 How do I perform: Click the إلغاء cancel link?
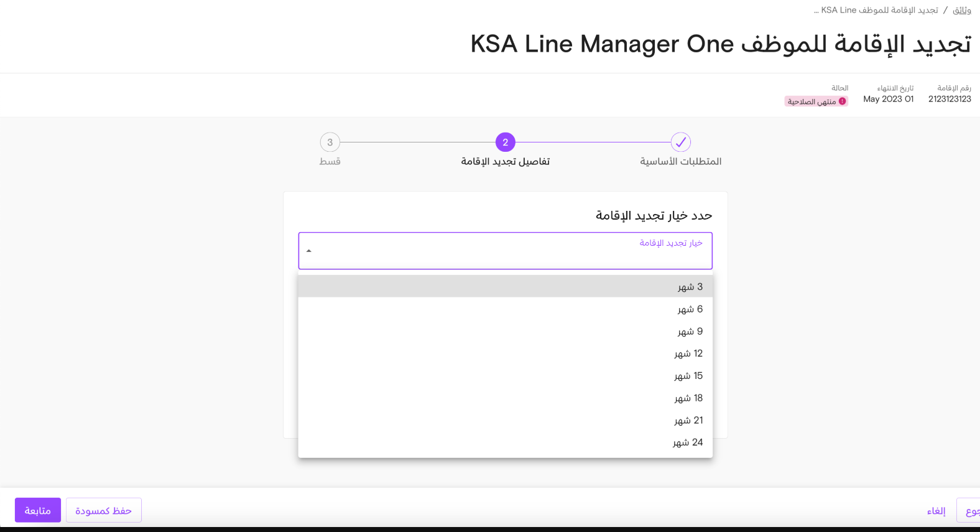coord(936,511)
